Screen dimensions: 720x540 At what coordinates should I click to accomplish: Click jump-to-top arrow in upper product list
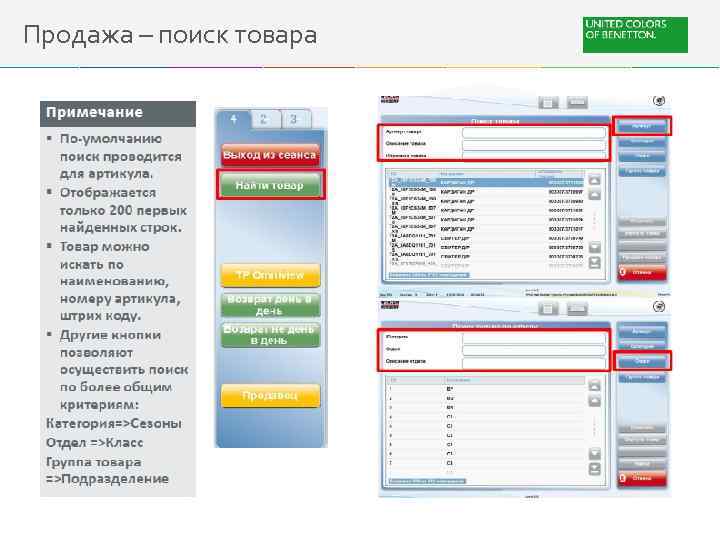[x=594, y=180]
